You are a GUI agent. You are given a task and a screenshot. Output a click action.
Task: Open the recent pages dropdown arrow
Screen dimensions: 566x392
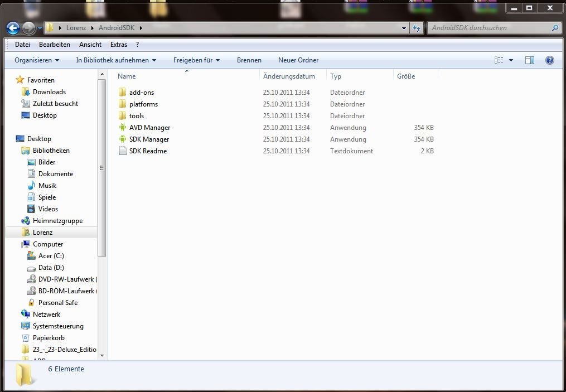(40, 28)
